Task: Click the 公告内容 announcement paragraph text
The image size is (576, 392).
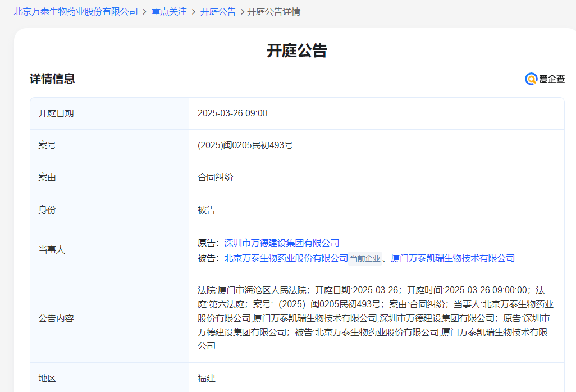Action: pos(375,318)
